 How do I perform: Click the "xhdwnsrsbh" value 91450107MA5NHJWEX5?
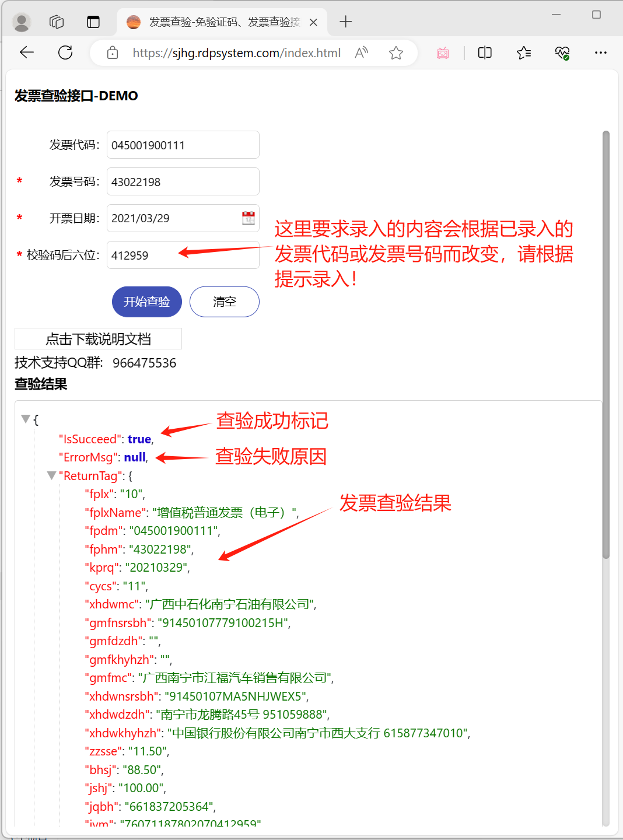coord(235,696)
